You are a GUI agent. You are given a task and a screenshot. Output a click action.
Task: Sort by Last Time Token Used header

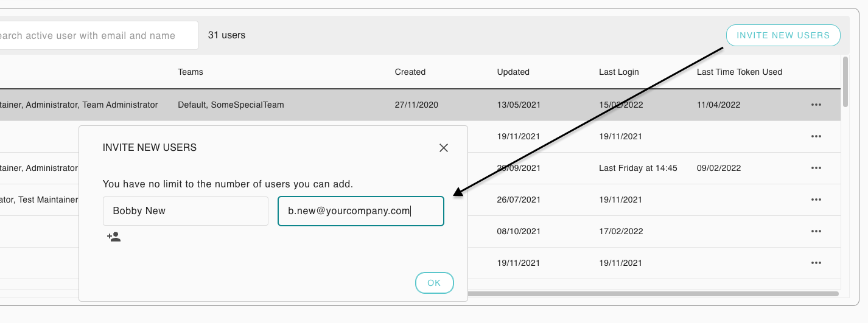coord(739,72)
